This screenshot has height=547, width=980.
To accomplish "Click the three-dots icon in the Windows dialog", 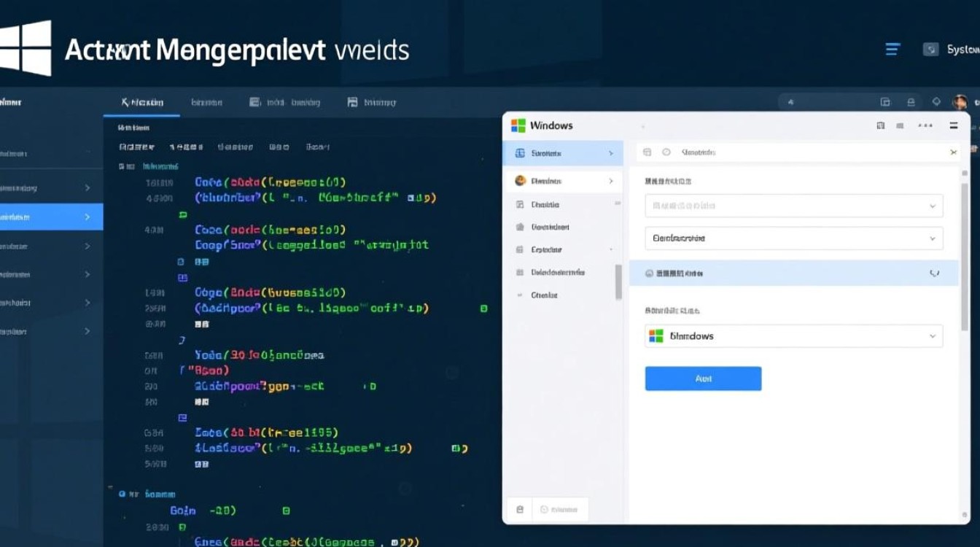I will click(925, 125).
